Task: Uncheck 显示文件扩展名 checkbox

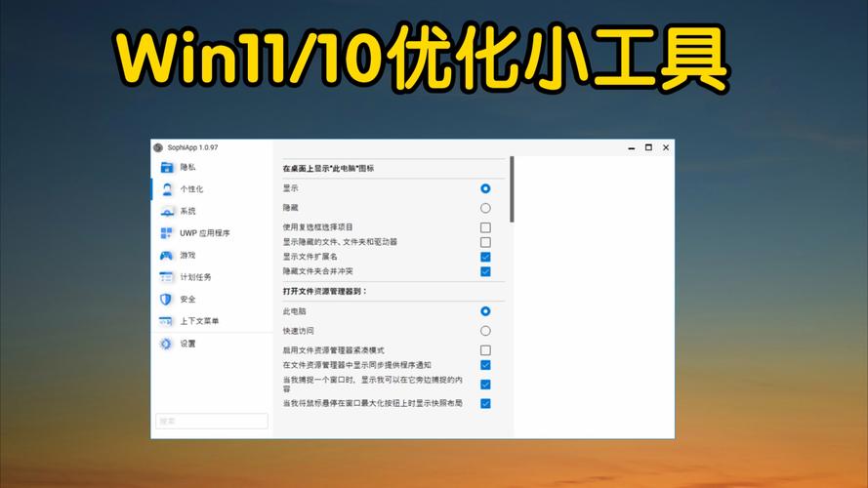Action: [x=485, y=257]
